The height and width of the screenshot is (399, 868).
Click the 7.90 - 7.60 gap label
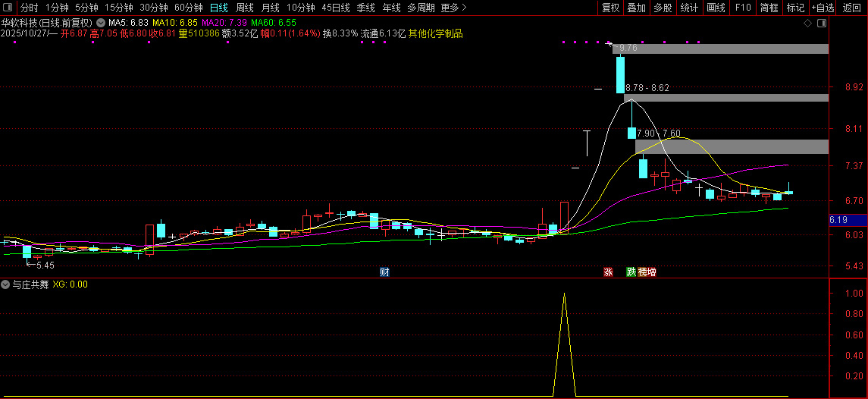[x=659, y=134]
